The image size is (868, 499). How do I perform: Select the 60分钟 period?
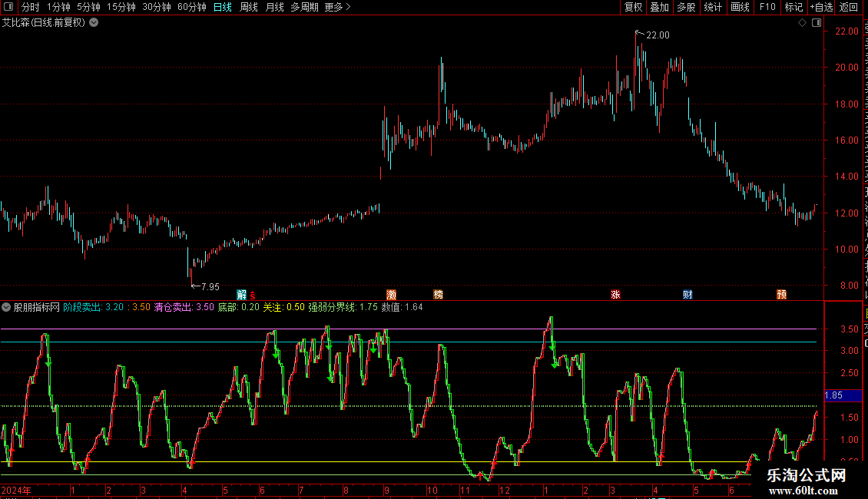192,7
